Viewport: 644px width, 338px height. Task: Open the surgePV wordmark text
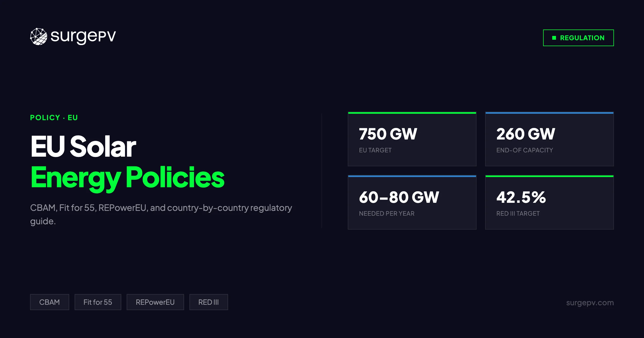click(x=83, y=36)
